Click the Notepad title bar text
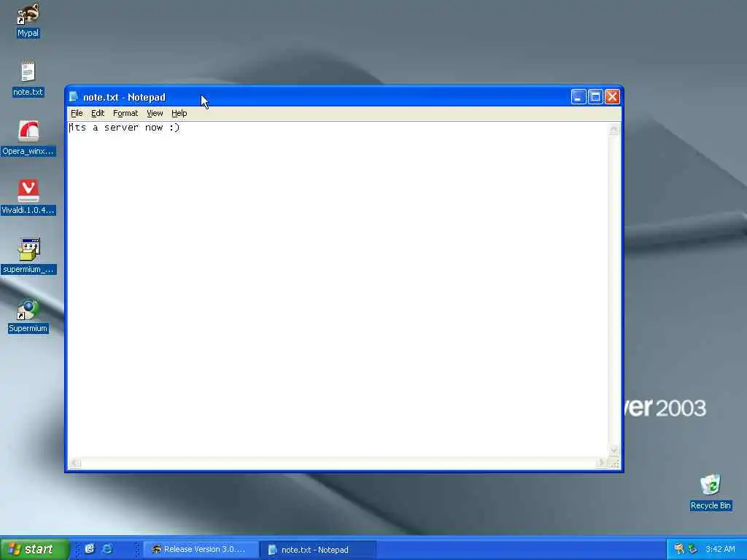The height and width of the screenshot is (560, 747). [x=124, y=97]
